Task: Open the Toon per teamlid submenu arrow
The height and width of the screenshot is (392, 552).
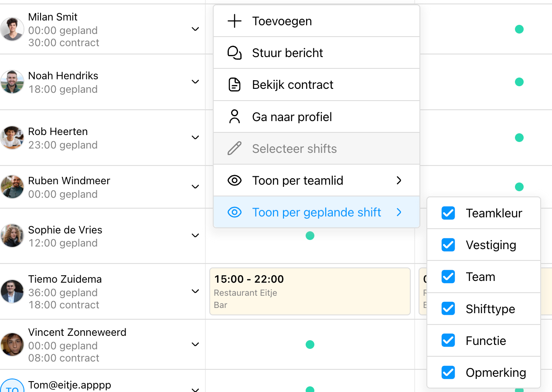Action: pyautogui.click(x=399, y=180)
